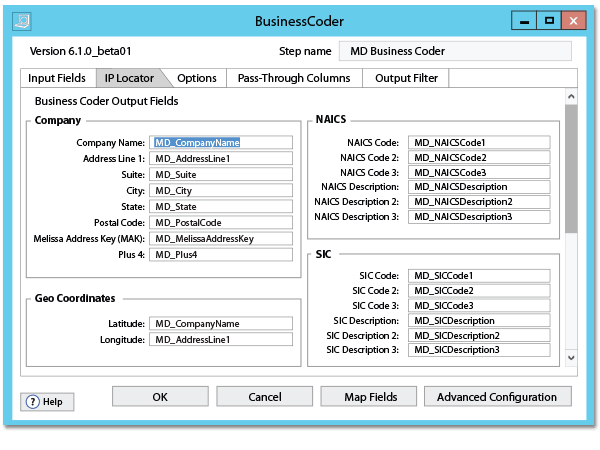
Task: Open Advanced Configuration
Action: coord(497,396)
